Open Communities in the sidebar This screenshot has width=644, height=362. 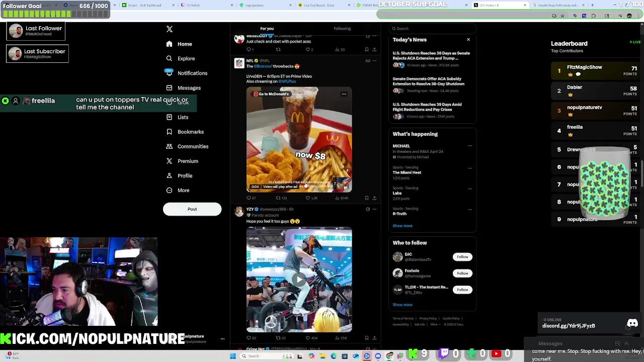pyautogui.click(x=187, y=146)
